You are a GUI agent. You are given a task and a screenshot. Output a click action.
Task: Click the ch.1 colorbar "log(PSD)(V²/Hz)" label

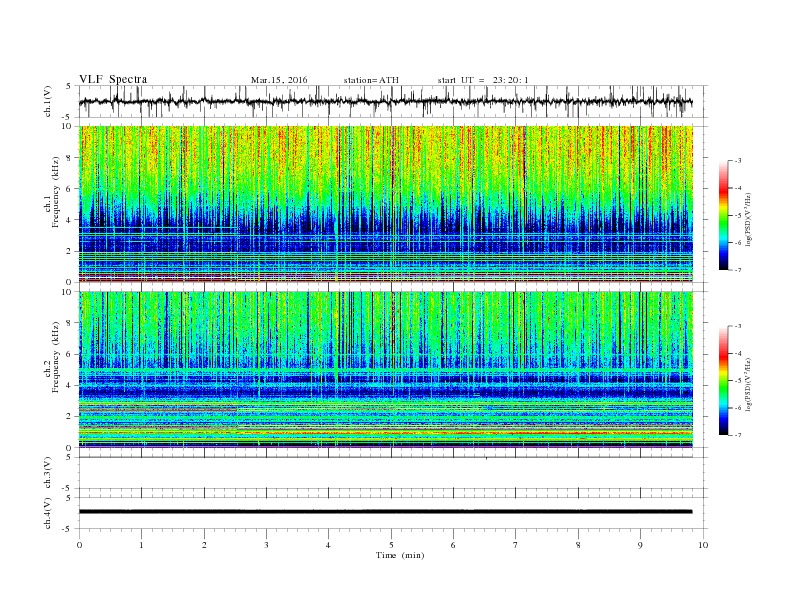point(749,220)
